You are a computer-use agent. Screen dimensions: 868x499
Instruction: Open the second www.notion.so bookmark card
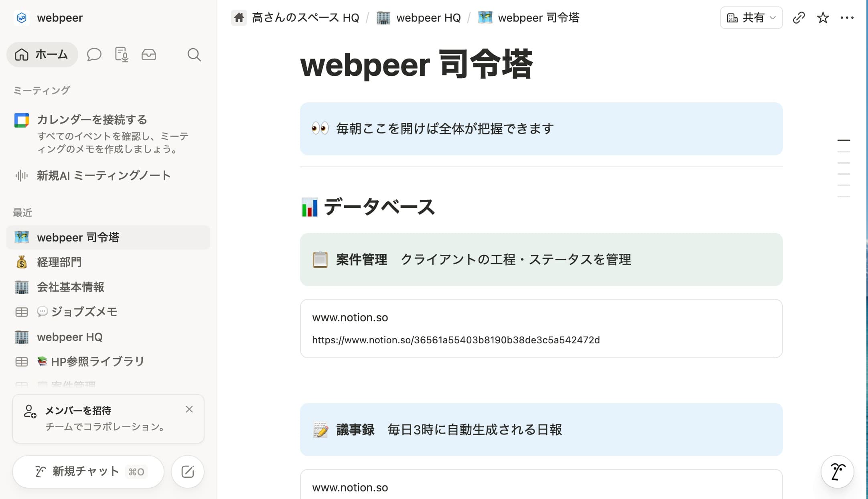coord(541,484)
